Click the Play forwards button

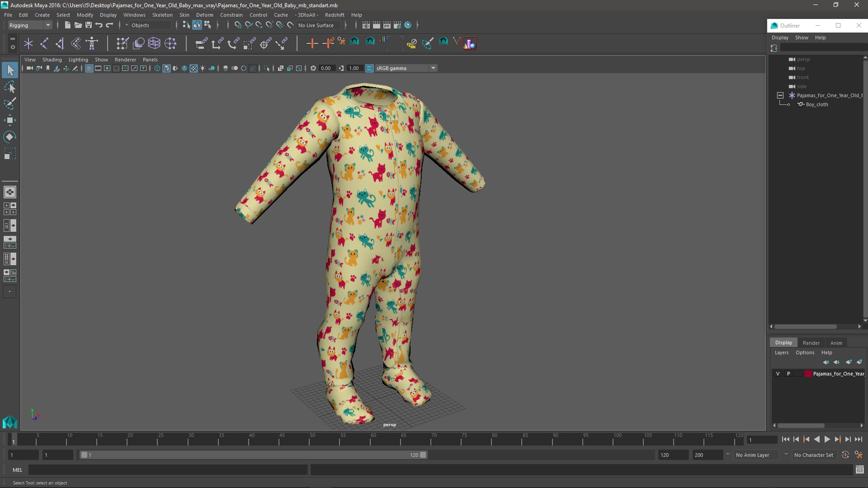pyautogui.click(x=827, y=439)
